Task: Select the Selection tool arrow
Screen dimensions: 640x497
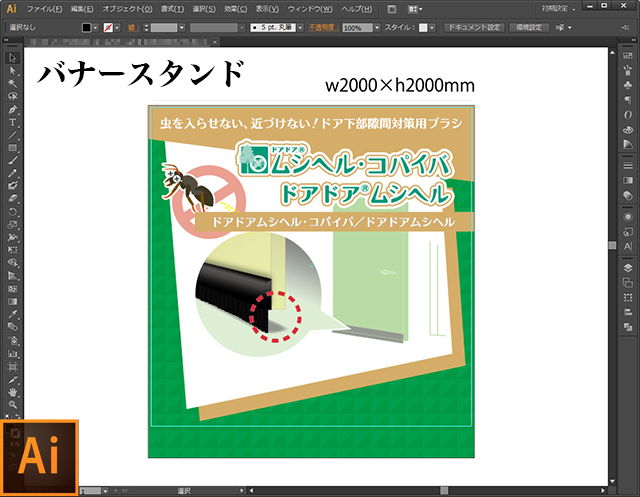Action: (x=13, y=58)
